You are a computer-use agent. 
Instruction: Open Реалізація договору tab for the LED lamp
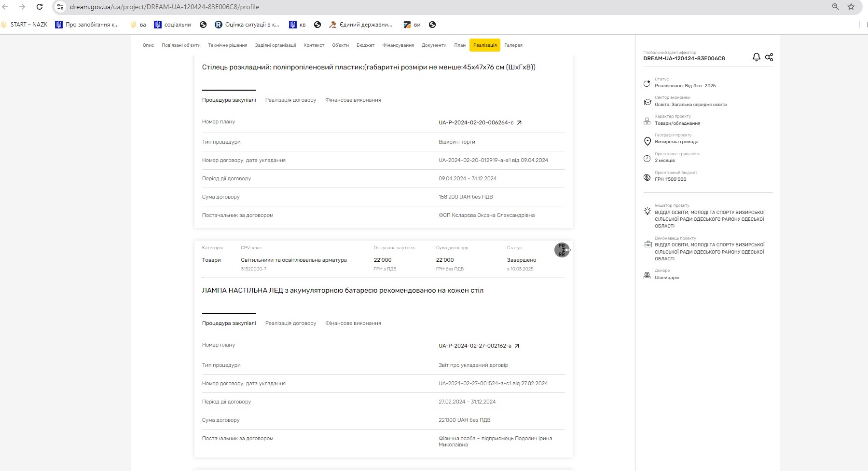tap(290, 323)
